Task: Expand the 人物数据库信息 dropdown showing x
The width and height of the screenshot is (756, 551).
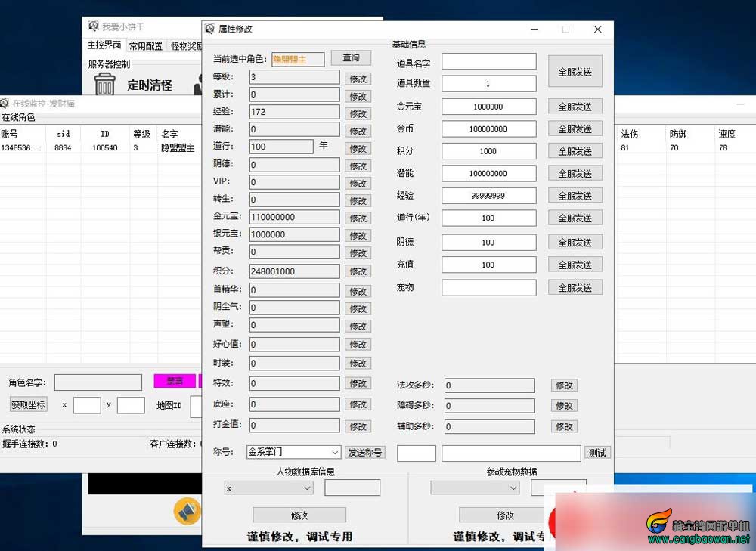Action: [268, 488]
